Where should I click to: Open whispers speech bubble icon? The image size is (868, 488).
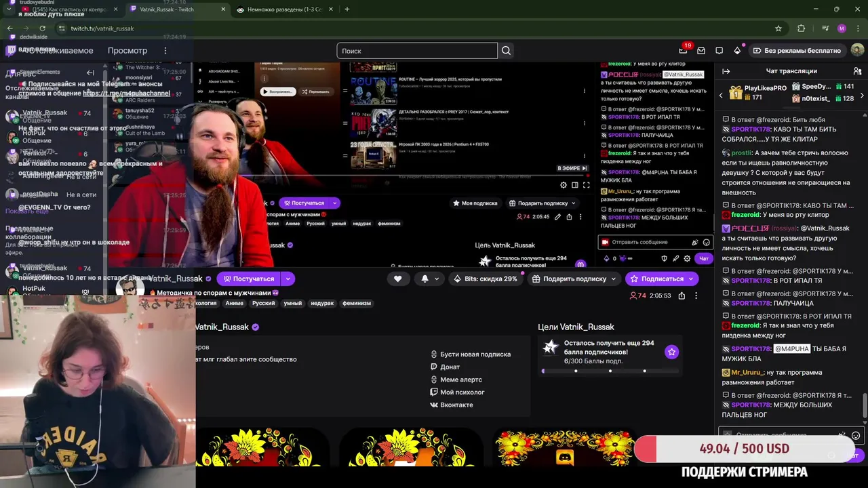pos(719,51)
